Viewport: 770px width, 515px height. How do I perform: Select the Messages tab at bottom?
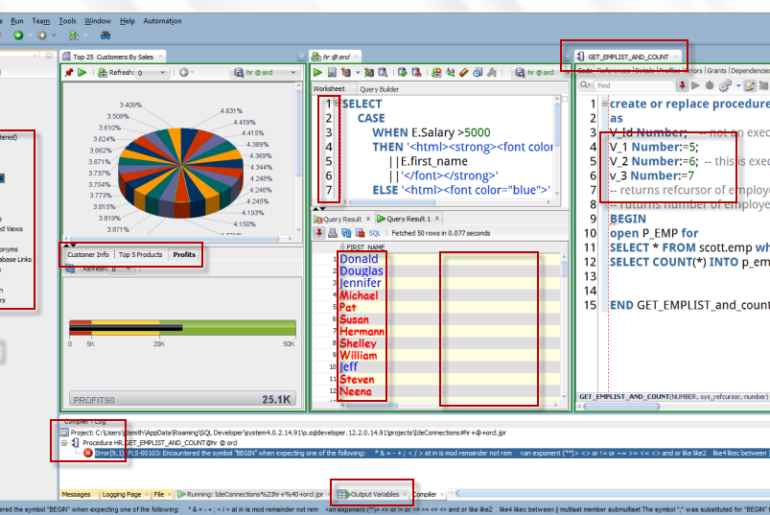(76, 494)
